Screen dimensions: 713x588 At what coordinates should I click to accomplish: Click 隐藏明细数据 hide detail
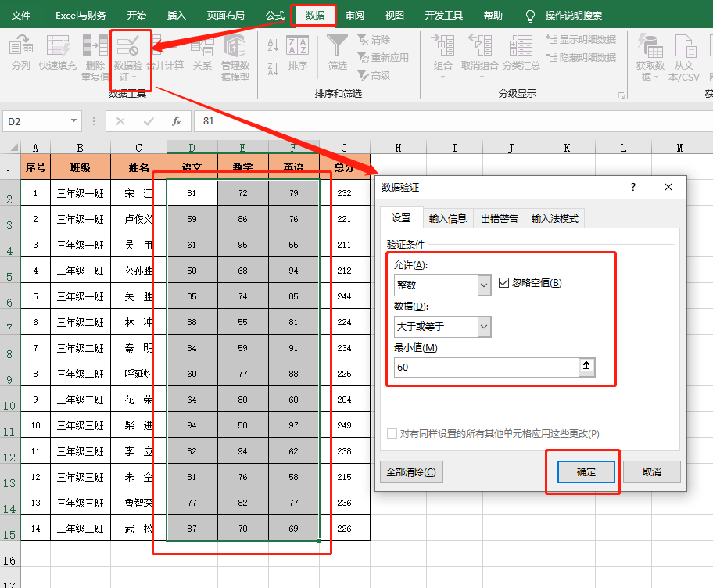tap(581, 57)
